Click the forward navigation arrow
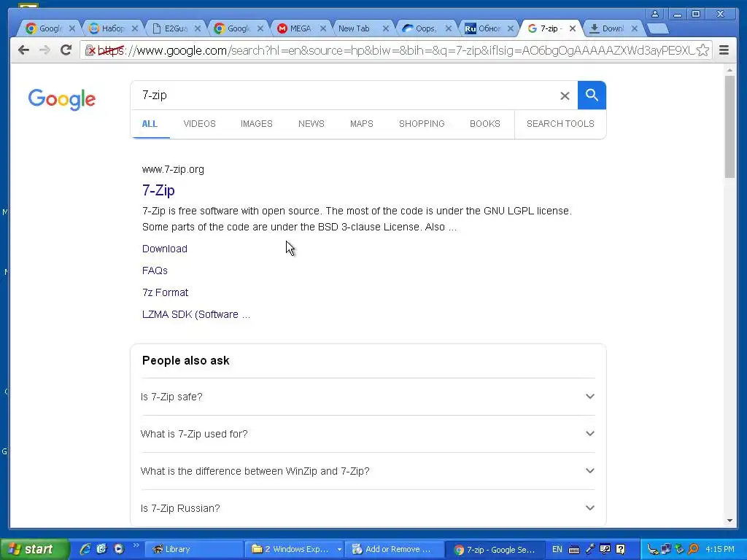This screenshot has width=747, height=560. click(x=44, y=50)
